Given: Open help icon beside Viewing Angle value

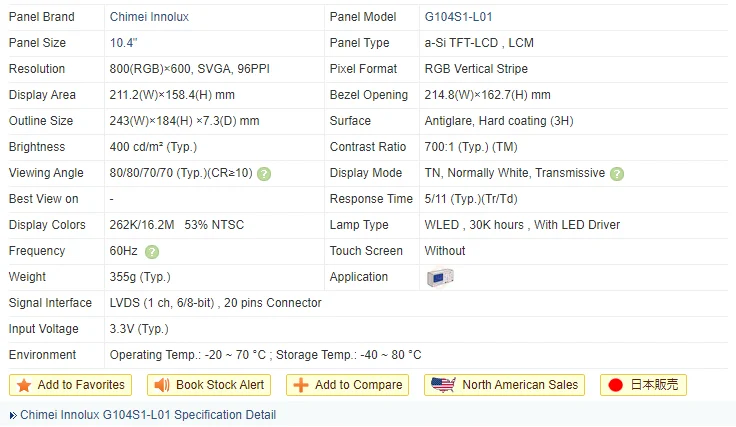Looking at the screenshot, I should [264, 174].
